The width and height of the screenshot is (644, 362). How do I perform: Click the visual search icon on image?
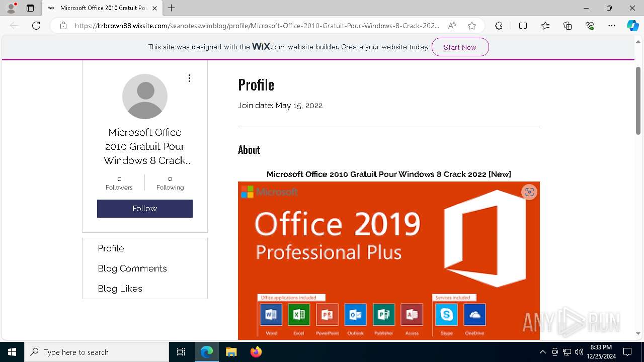pyautogui.click(x=529, y=192)
